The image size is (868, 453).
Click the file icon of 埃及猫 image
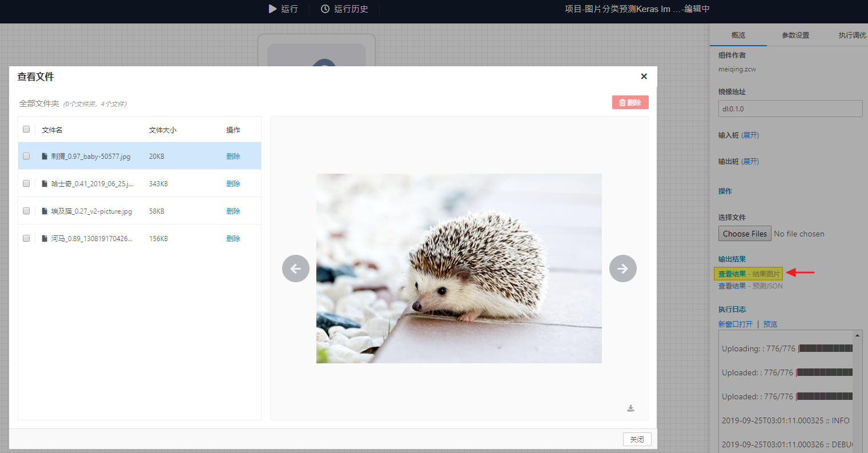click(x=45, y=211)
